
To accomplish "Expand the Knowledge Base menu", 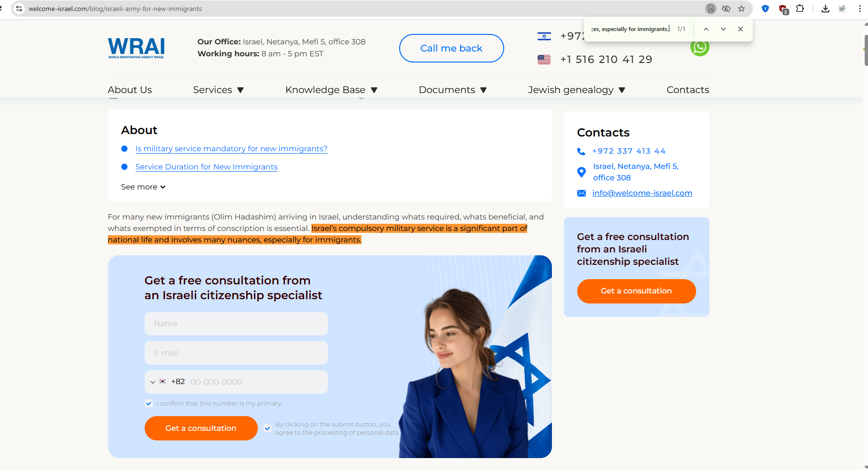I will click(x=331, y=90).
